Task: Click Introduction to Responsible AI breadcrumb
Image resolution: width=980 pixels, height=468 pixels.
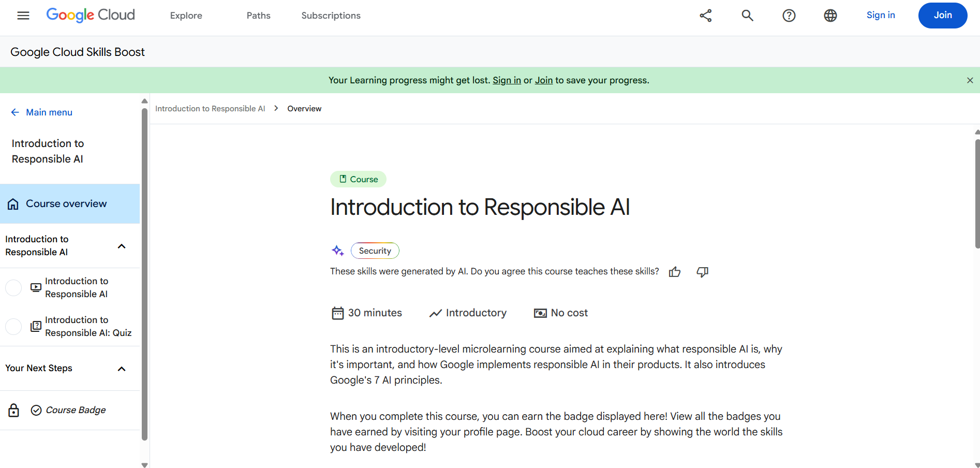Action: [x=210, y=109]
